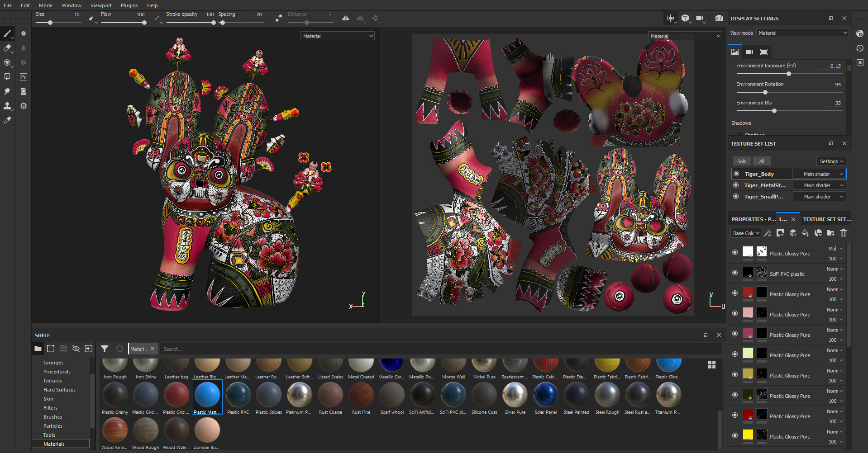The width and height of the screenshot is (868, 453).
Task: Switch to the Texture Set Settings tab
Action: tap(826, 219)
